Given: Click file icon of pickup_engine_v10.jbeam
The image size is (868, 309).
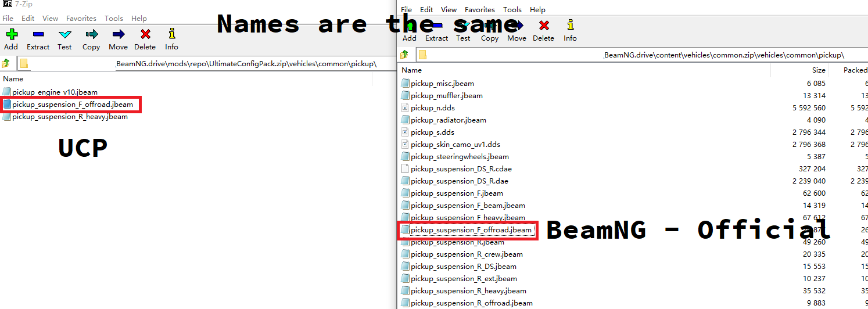Looking at the screenshot, I should click(7, 92).
